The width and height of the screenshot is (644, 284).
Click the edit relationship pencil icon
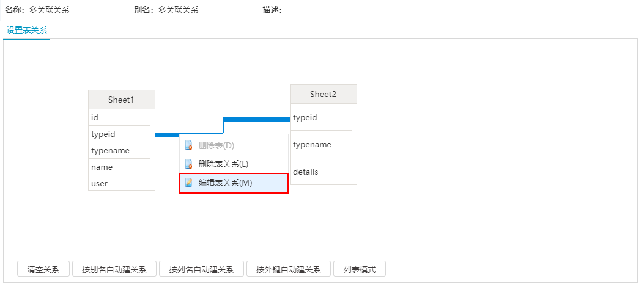click(188, 183)
